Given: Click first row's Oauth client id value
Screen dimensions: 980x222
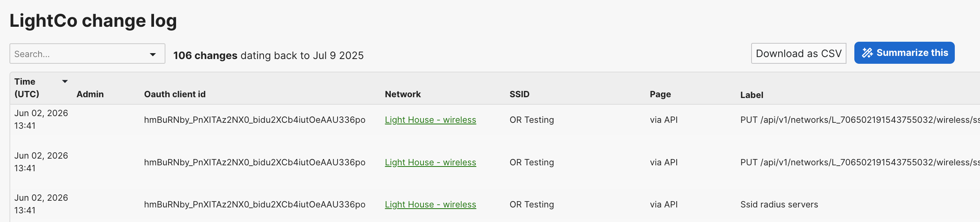Looking at the screenshot, I should pyautogui.click(x=255, y=120).
